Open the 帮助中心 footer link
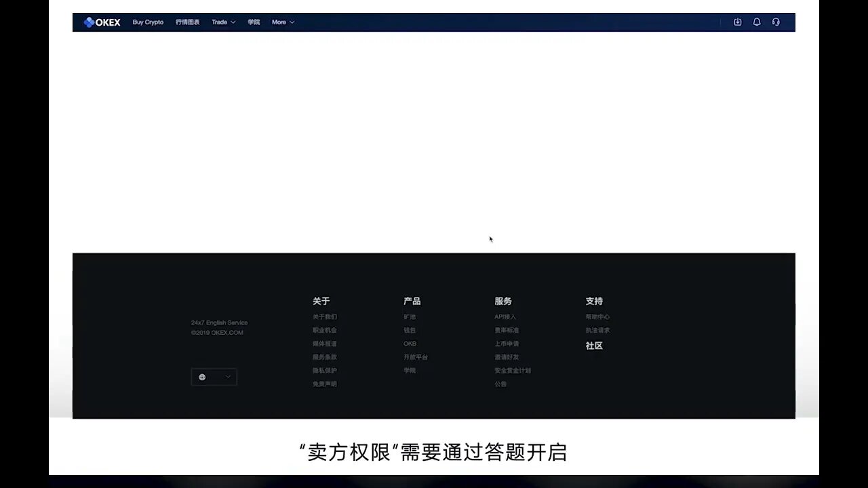Image resolution: width=868 pixels, height=488 pixels. click(x=598, y=317)
